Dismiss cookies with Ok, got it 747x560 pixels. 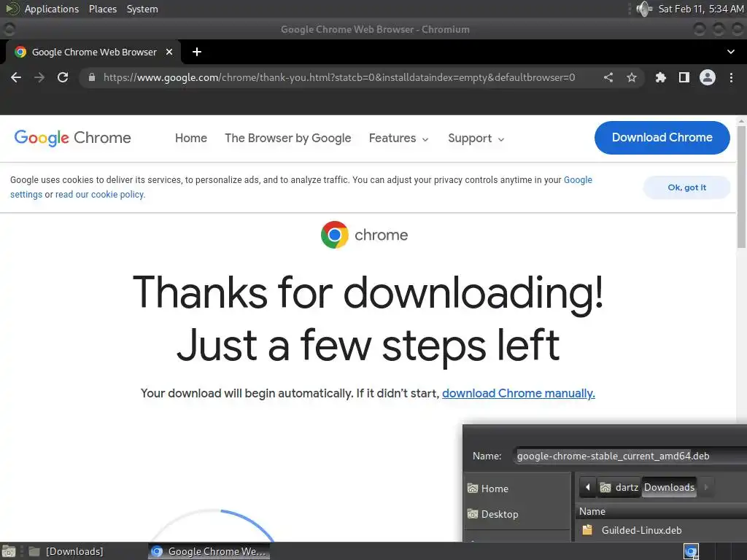[x=686, y=187]
